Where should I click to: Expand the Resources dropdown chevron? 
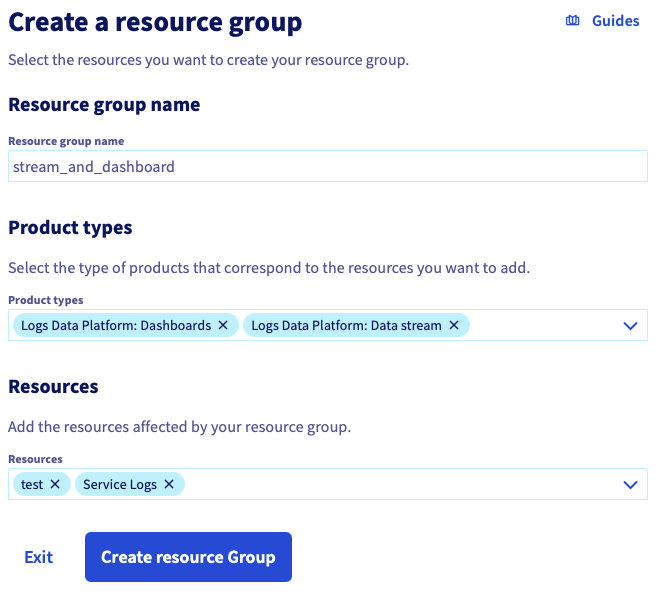tap(630, 485)
